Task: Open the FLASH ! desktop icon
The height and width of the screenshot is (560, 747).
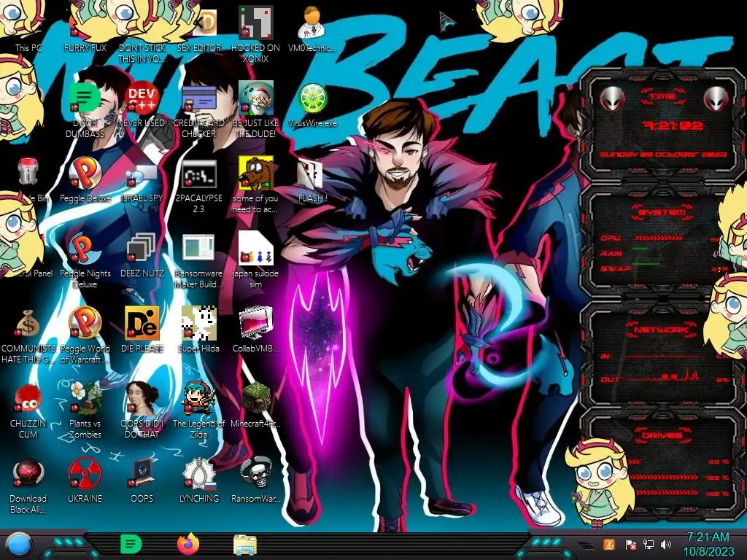Action: click(x=311, y=174)
